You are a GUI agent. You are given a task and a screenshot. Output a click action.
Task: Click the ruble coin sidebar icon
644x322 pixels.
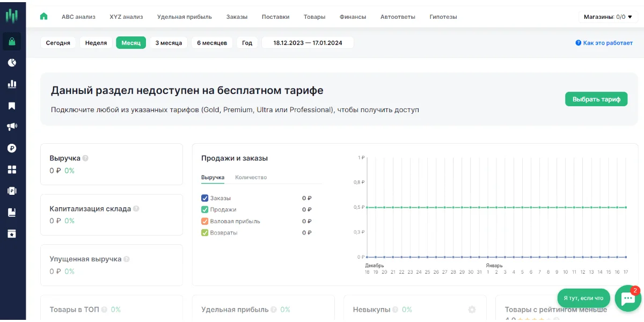pyautogui.click(x=12, y=148)
